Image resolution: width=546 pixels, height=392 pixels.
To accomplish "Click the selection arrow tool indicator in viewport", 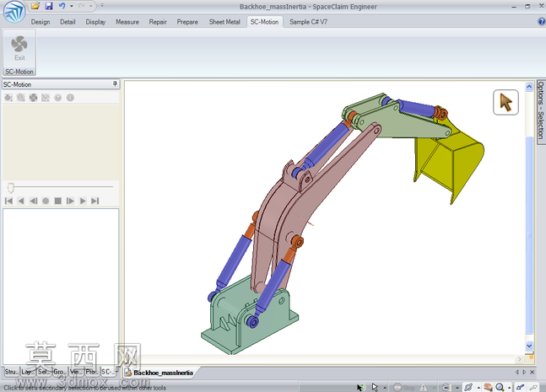I will 505,102.
